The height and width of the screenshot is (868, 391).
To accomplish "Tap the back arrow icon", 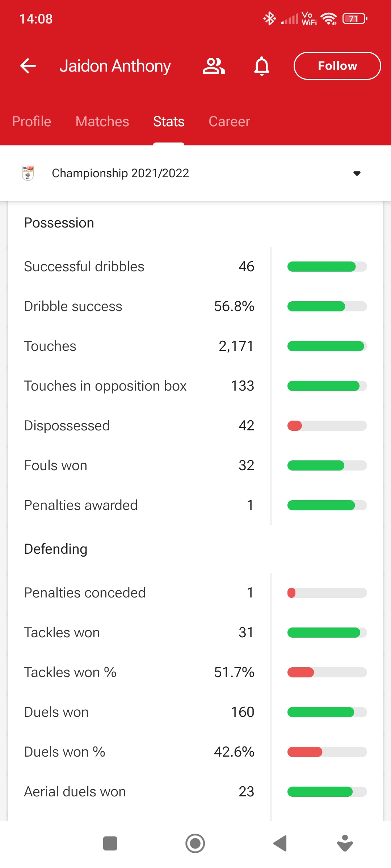I will (x=28, y=66).
